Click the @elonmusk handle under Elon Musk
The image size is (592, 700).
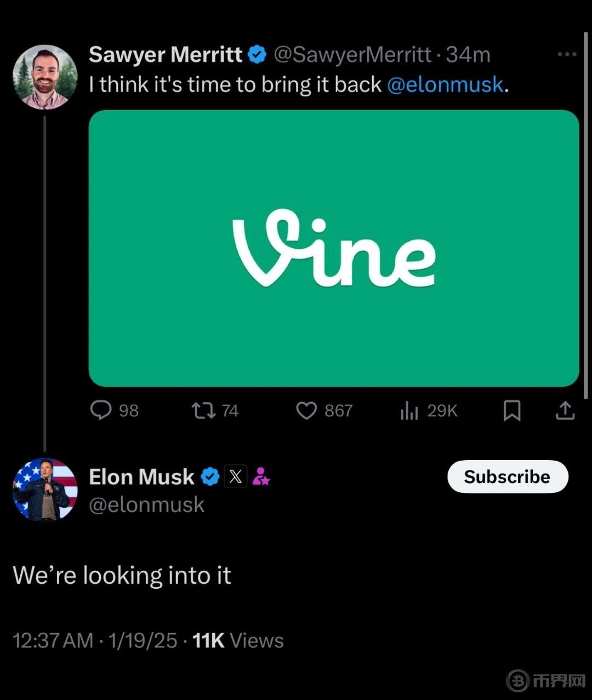[x=147, y=504]
